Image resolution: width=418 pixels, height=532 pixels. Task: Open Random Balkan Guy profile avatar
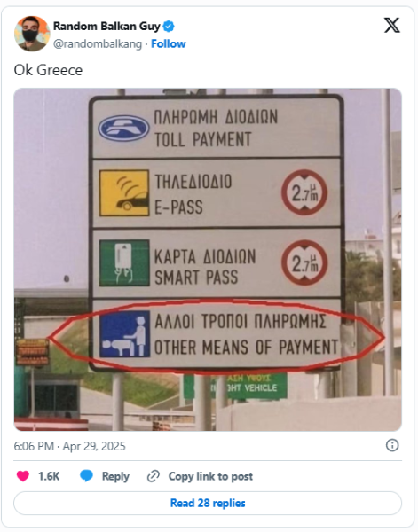click(32, 34)
